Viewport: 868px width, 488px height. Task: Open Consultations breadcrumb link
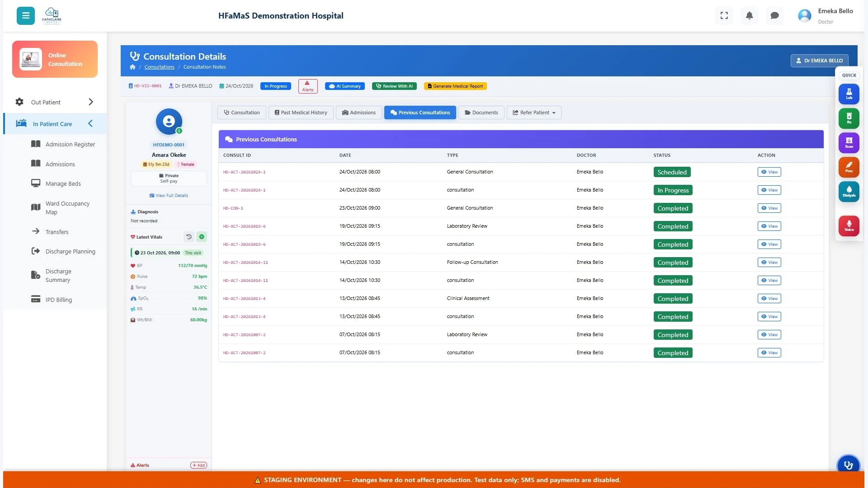pos(159,67)
